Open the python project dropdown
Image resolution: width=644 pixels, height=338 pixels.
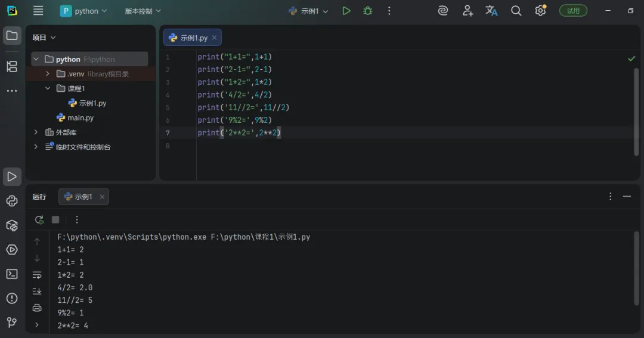pyautogui.click(x=84, y=11)
